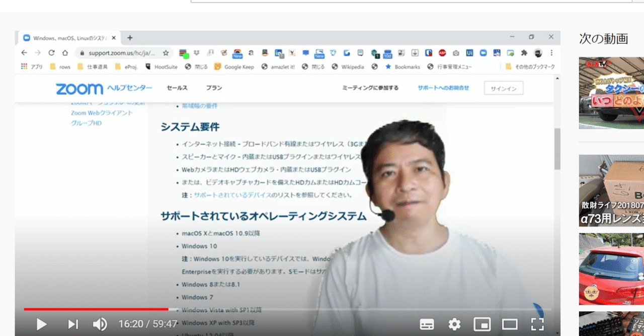
Task: Open the Bookmarks star bookmark
Action: (x=403, y=66)
